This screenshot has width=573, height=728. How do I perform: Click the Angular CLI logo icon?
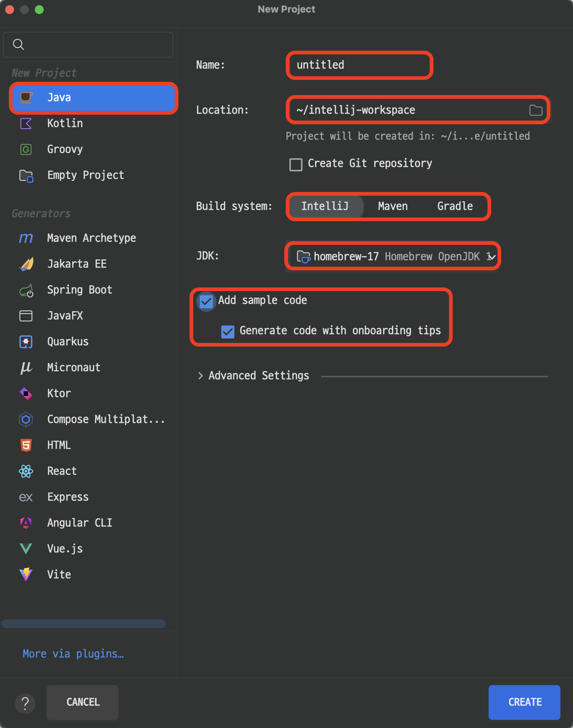pyautogui.click(x=26, y=523)
